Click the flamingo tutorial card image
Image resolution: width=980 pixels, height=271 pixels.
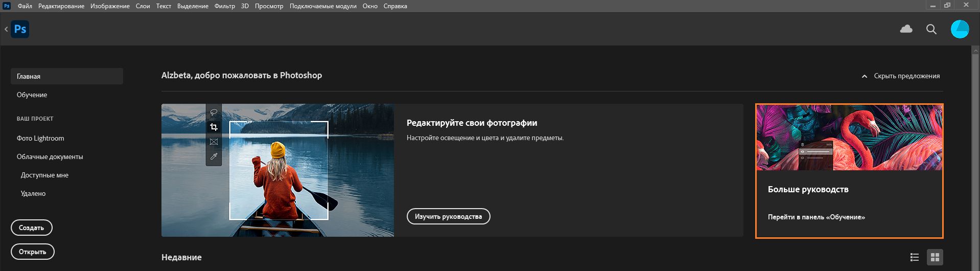(849, 138)
